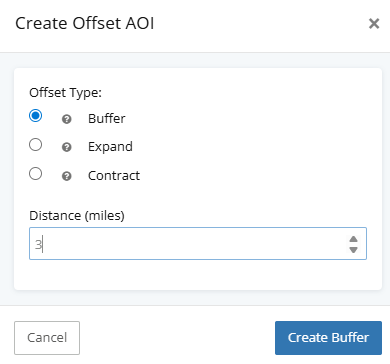Open the question mark icon for Contract
390x364 pixels.
click(67, 176)
